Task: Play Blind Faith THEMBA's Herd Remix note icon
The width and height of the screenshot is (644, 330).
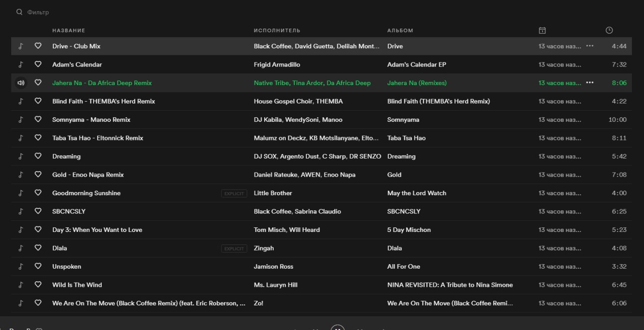Action: coord(21,101)
